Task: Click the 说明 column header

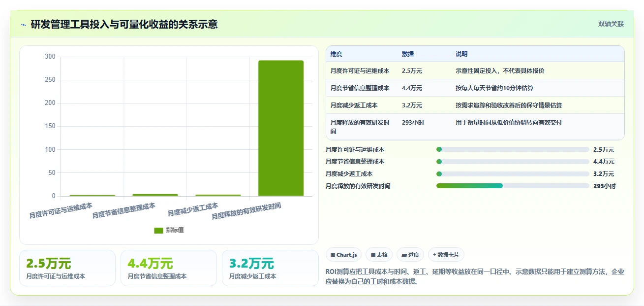Action: click(461, 54)
